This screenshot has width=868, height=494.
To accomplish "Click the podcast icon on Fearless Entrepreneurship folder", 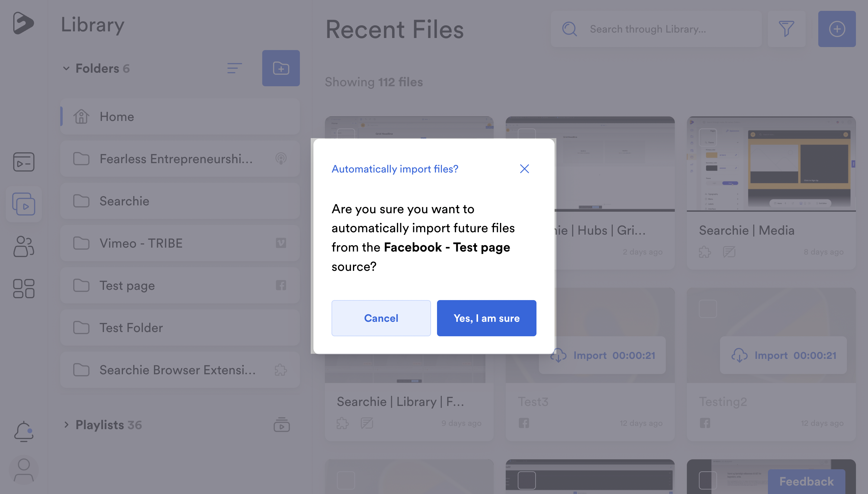I will (281, 158).
